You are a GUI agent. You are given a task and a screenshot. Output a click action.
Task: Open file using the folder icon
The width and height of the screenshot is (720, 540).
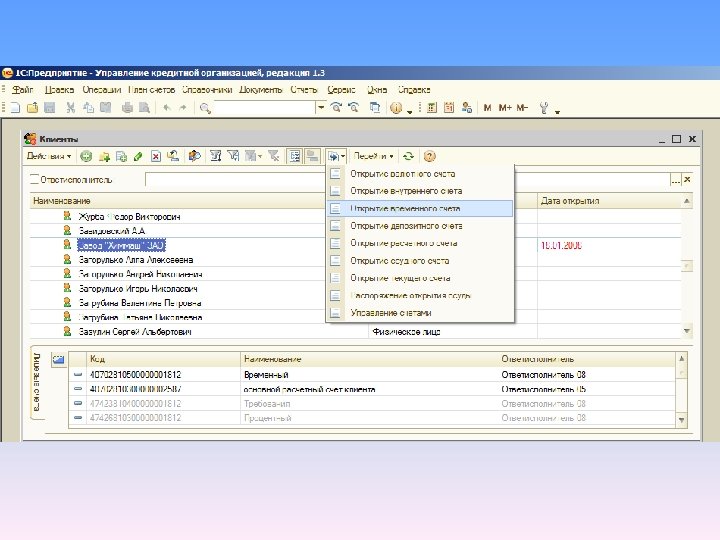coord(32,107)
